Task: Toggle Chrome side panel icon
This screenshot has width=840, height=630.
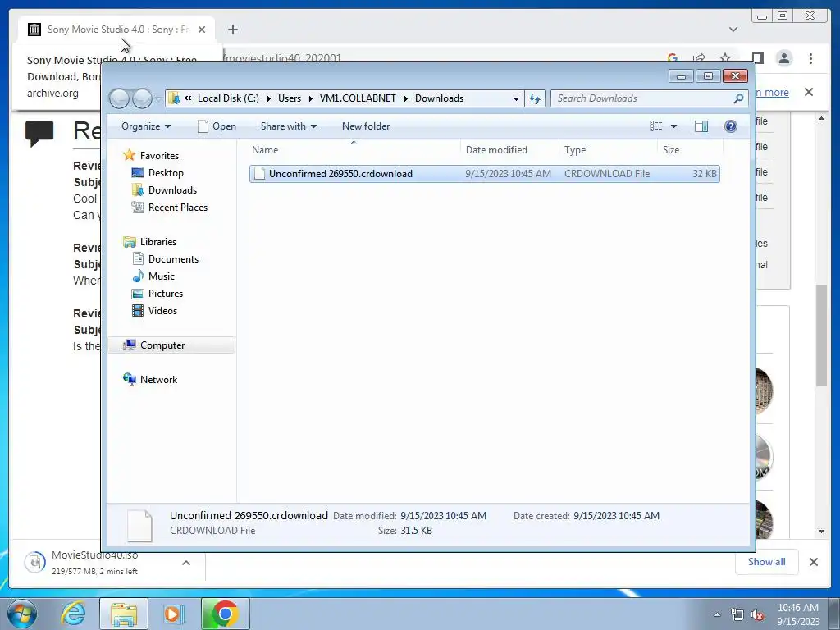Action: pos(757,58)
